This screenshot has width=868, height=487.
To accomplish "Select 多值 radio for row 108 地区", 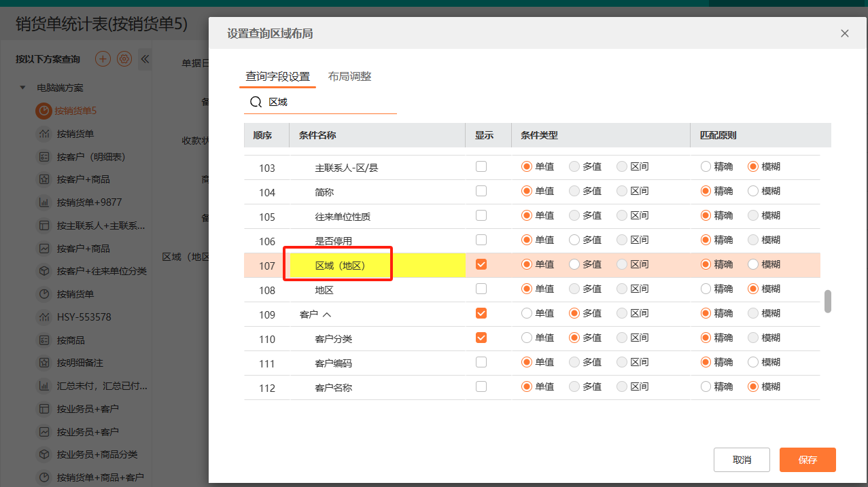I will coord(574,289).
